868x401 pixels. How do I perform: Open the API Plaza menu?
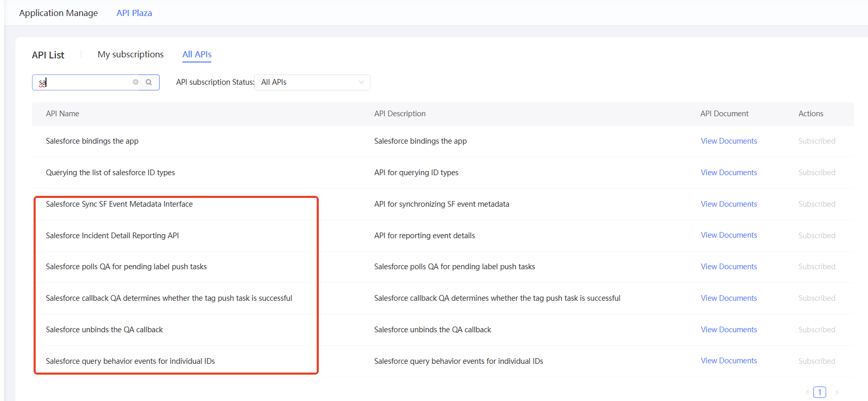pyautogui.click(x=134, y=13)
